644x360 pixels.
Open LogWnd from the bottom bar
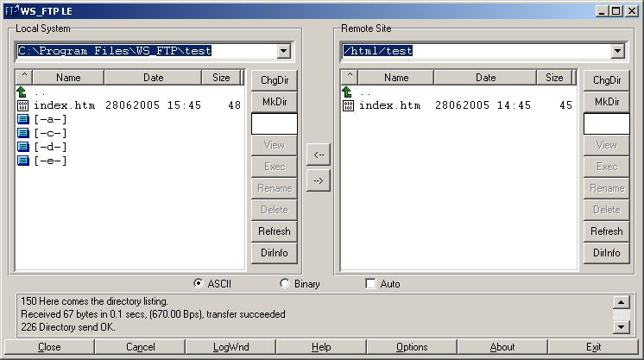click(230, 347)
